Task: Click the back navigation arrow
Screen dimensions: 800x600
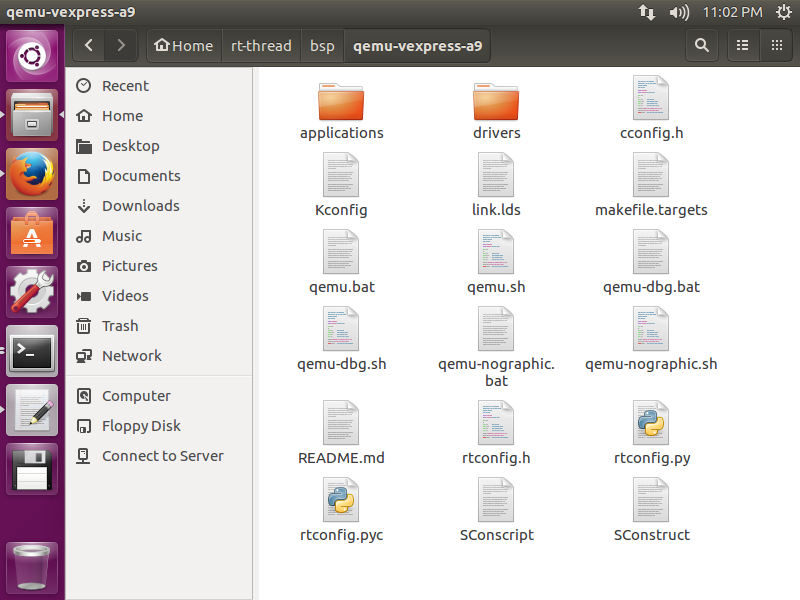Action: click(x=88, y=45)
